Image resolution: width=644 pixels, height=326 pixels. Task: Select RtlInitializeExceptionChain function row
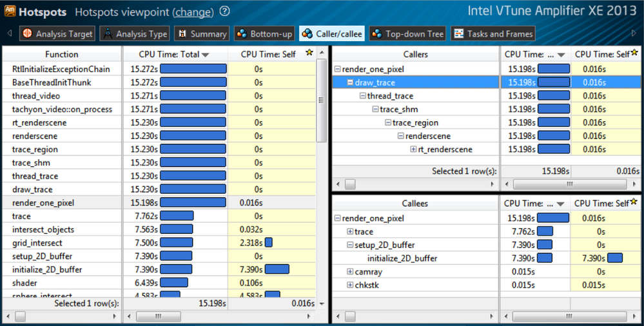61,69
